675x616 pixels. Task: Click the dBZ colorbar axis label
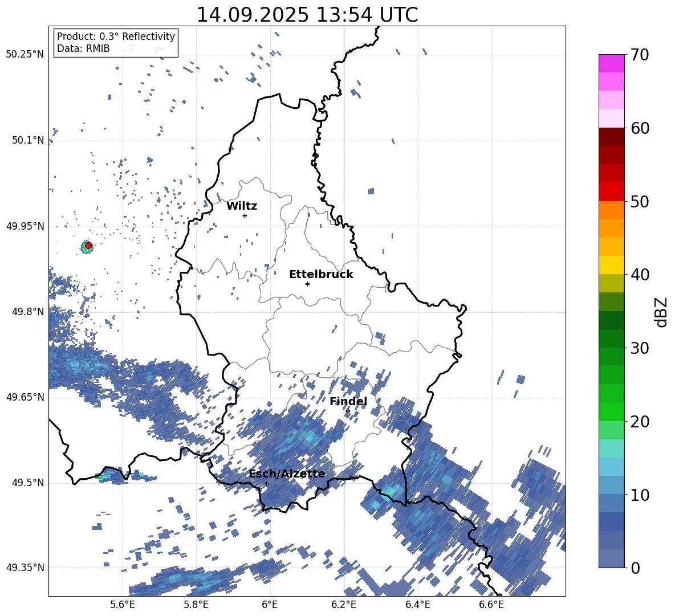662,312
